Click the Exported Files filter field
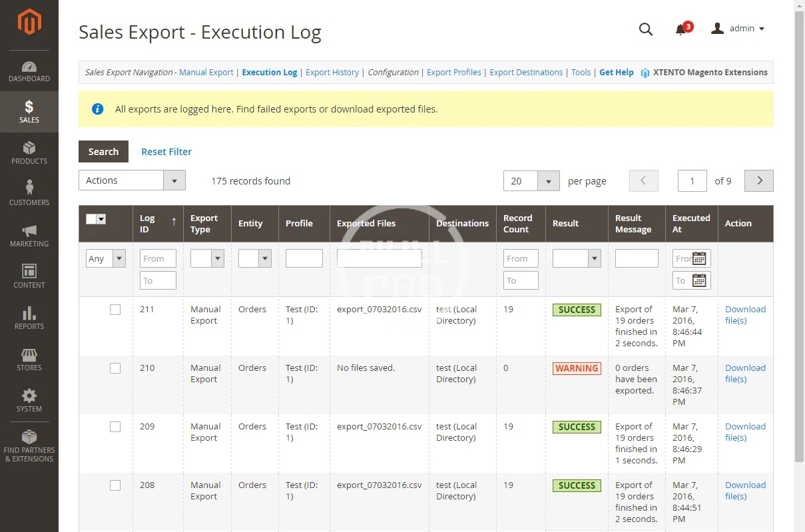The height and width of the screenshot is (532, 805). point(379,258)
